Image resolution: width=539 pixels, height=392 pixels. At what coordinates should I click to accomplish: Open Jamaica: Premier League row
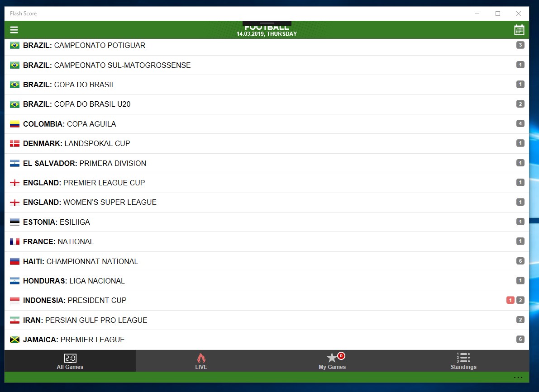pyautogui.click(x=267, y=340)
